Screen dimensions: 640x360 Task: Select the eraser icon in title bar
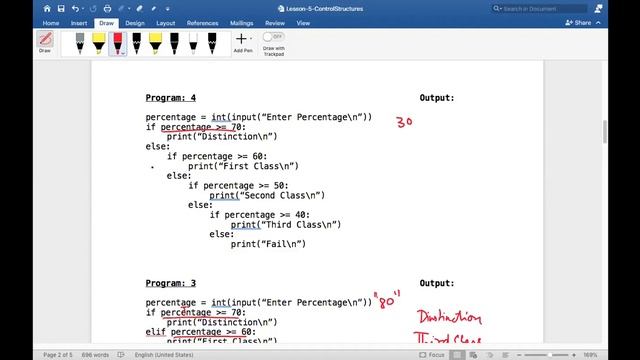(139, 9)
